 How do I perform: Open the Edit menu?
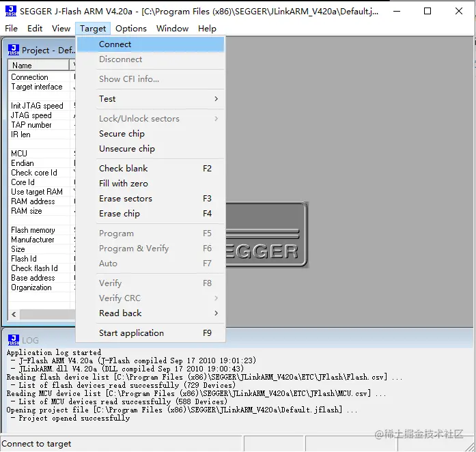coord(35,29)
